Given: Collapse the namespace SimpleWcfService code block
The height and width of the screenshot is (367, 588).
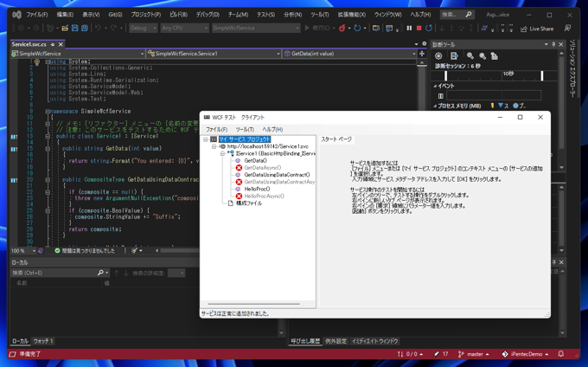Looking at the screenshot, I should [x=48, y=112].
